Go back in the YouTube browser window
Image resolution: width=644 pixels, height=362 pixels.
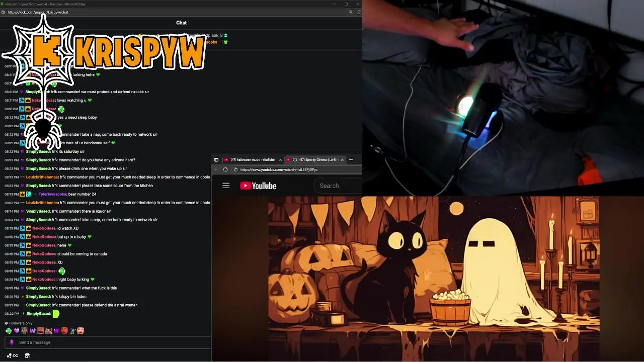tap(216, 169)
